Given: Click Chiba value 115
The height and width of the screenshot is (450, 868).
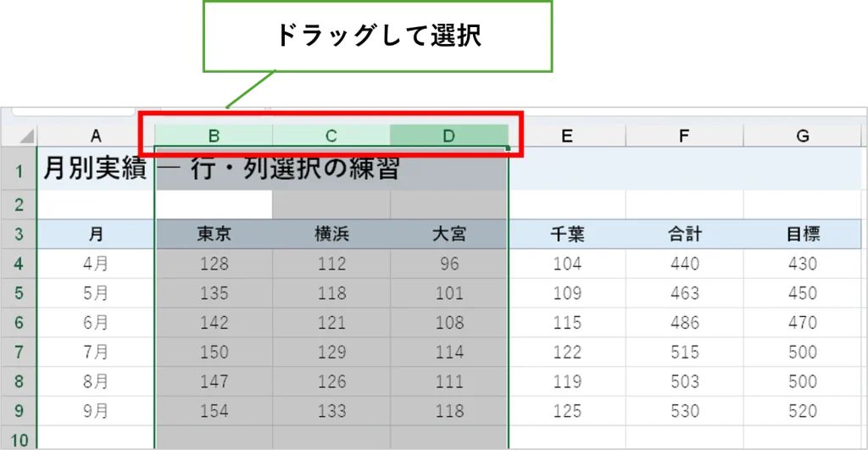Looking at the screenshot, I should tap(567, 322).
